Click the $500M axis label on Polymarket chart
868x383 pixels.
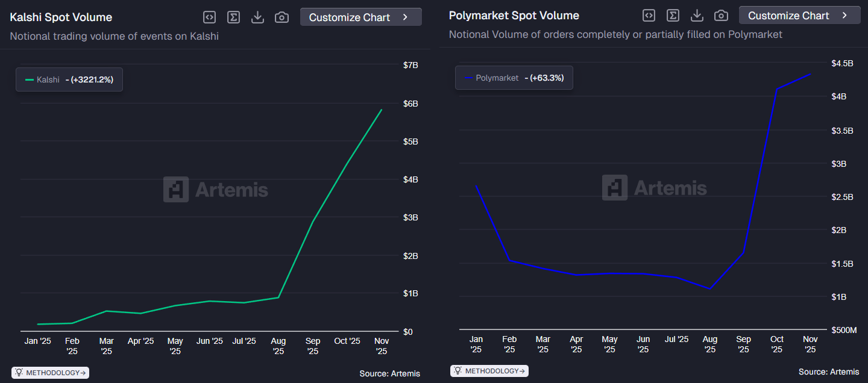[x=843, y=330]
